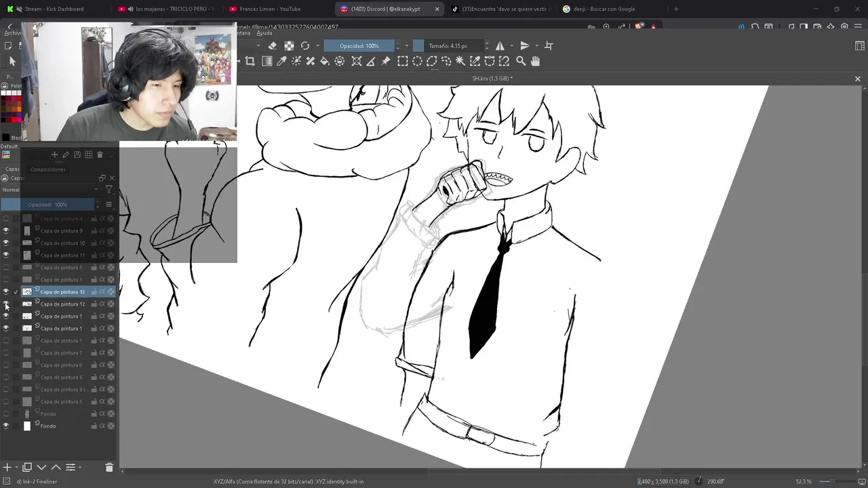Viewport: 868px width, 488px height.
Task: Click the wrap around mode icon
Action: pyautogui.click(x=549, y=45)
